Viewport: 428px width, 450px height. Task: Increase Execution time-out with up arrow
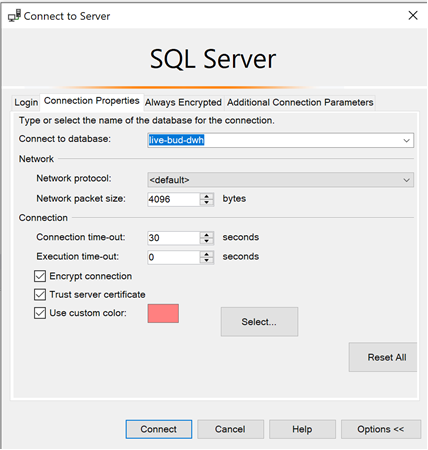(x=207, y=254)
